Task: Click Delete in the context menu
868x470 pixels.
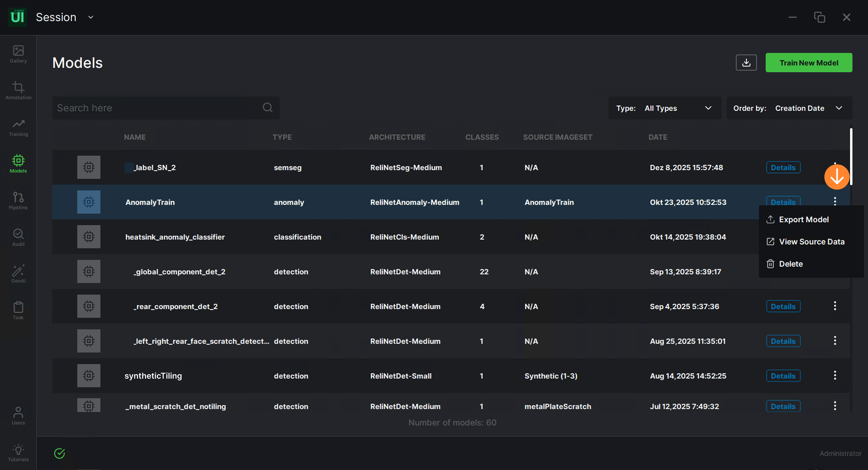Action: click(790, 264)
